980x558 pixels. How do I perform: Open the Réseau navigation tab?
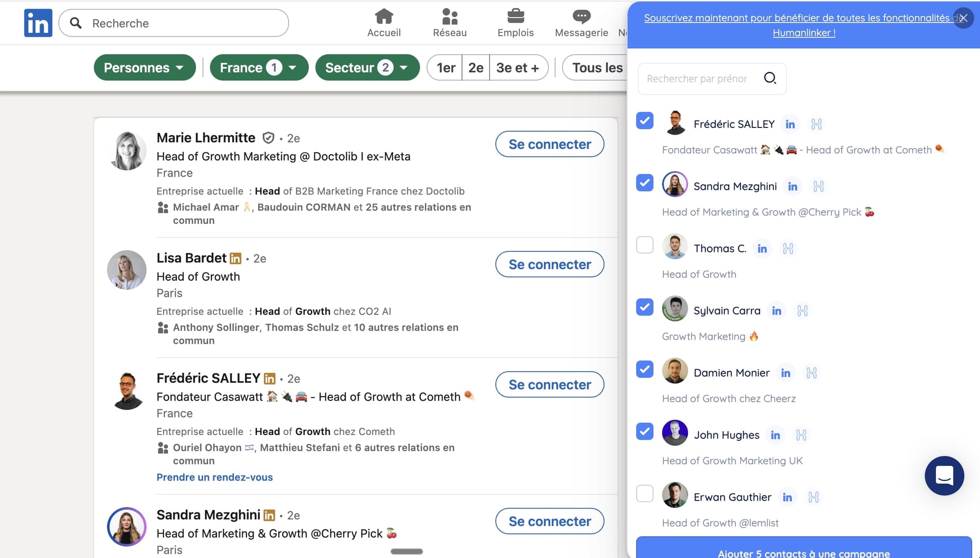[x=449, y=23]
